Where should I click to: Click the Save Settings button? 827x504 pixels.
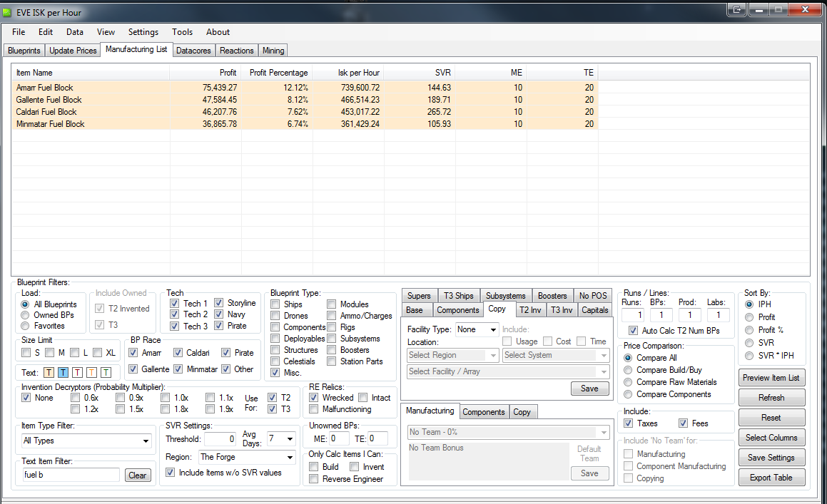point(771,458)
